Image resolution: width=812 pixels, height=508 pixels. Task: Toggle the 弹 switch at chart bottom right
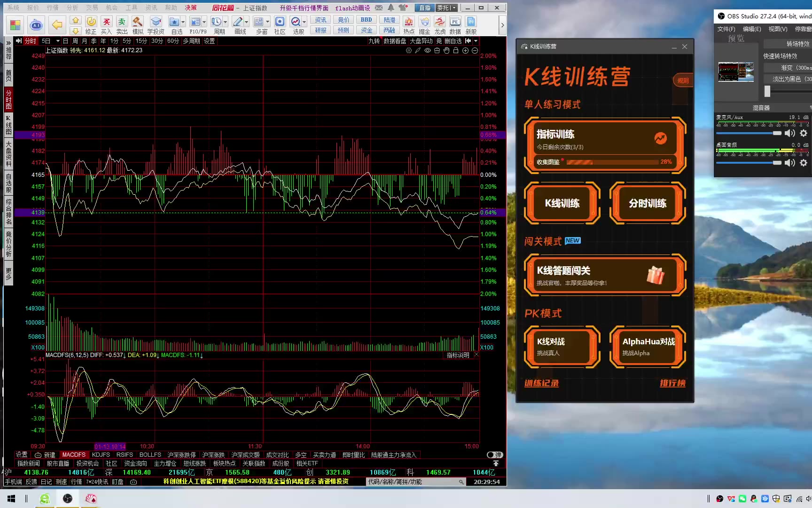pos(494,455)
